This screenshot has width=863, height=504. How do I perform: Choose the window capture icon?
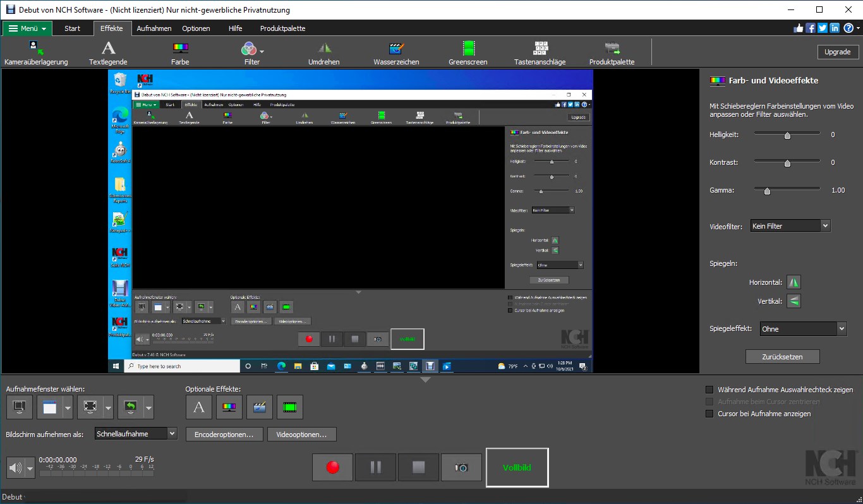tap(49, 407)
